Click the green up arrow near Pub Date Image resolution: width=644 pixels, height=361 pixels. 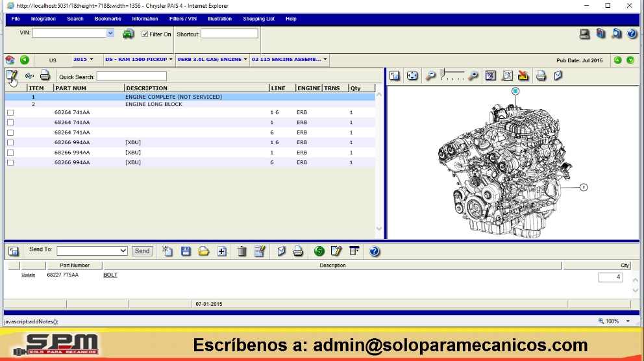(618, 60)
